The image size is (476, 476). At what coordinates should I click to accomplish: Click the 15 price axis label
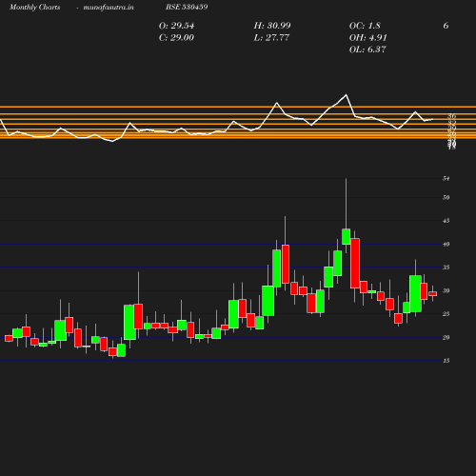[446, 361]
